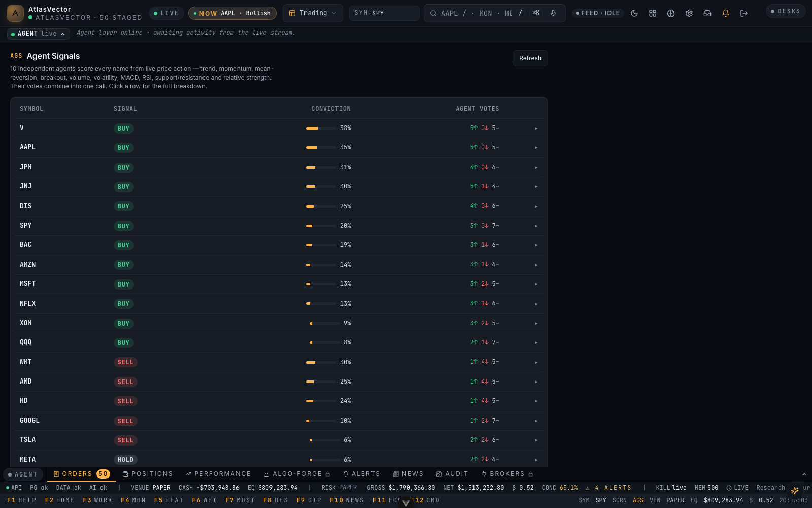
Task: Click the Research label in status bar
Action: (770, 488)
